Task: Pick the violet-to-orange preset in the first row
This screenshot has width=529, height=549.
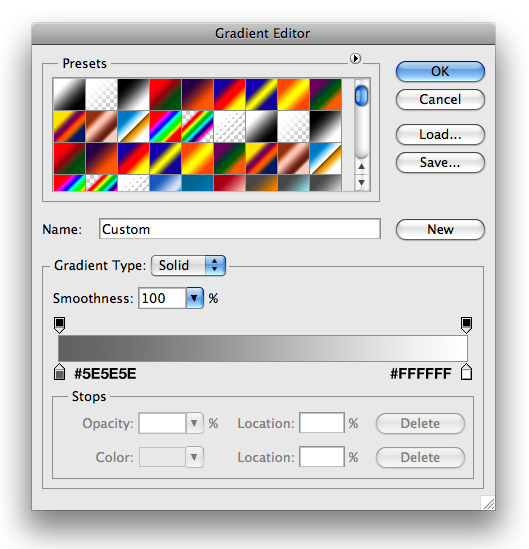Action: coord(197,95)
